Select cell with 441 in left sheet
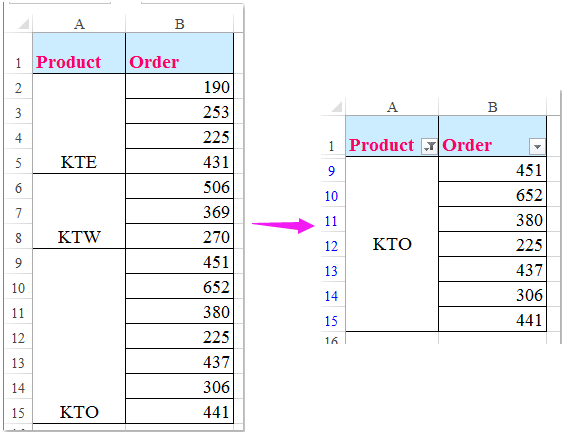This screenshot has height=435, width=564. click(179, 411)
